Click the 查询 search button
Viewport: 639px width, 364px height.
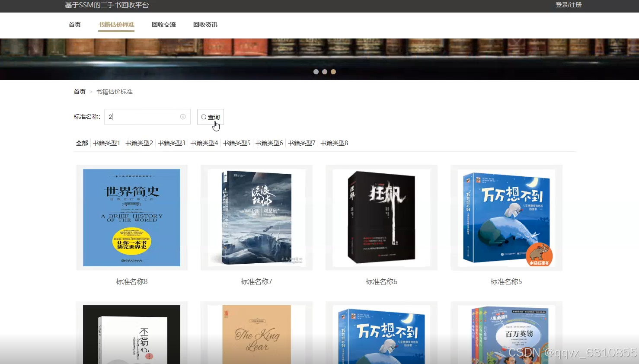point(211,117)
